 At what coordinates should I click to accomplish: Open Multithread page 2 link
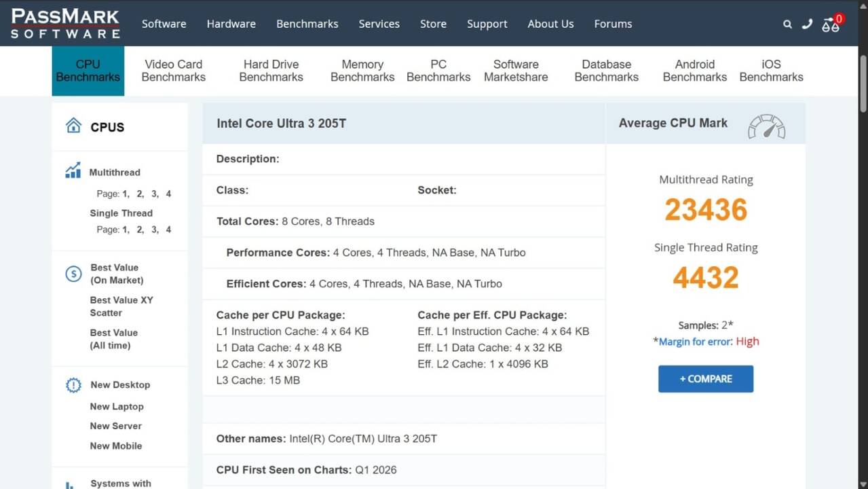(139, 194)
